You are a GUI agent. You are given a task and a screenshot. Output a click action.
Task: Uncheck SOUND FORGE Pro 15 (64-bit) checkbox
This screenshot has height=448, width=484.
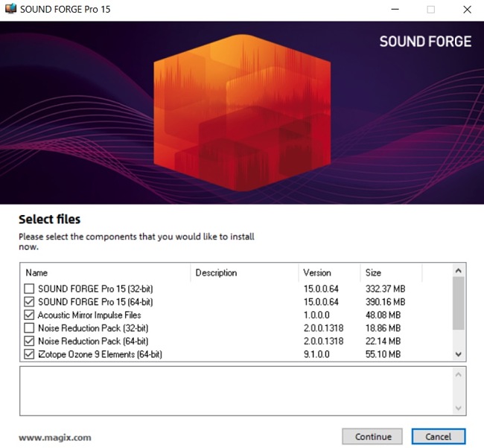29,301
